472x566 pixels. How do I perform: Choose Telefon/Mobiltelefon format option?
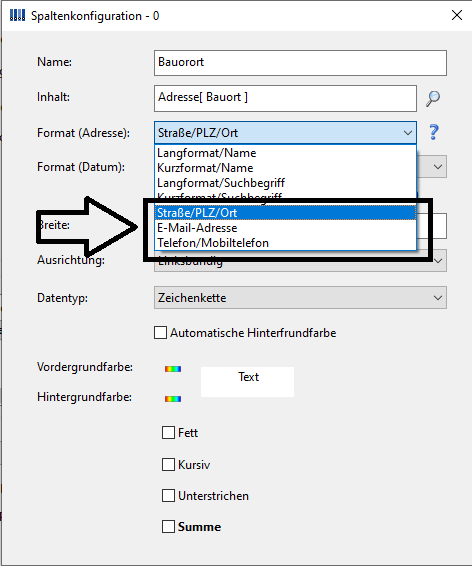tap(285, 243)
